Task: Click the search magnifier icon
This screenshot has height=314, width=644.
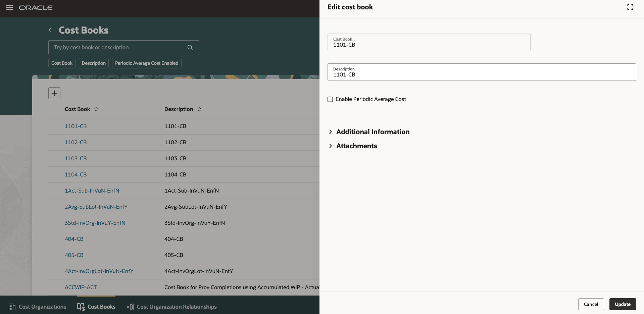Action: pos(190,48)
